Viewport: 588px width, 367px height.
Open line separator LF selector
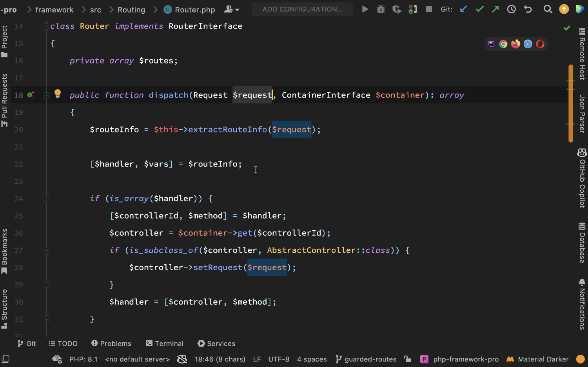257,359
